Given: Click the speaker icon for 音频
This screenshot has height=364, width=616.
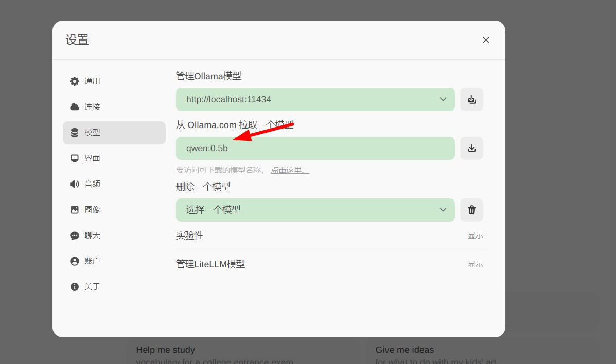Looking at the screenshot, I should pyautogui.click(x=74, y=184).
